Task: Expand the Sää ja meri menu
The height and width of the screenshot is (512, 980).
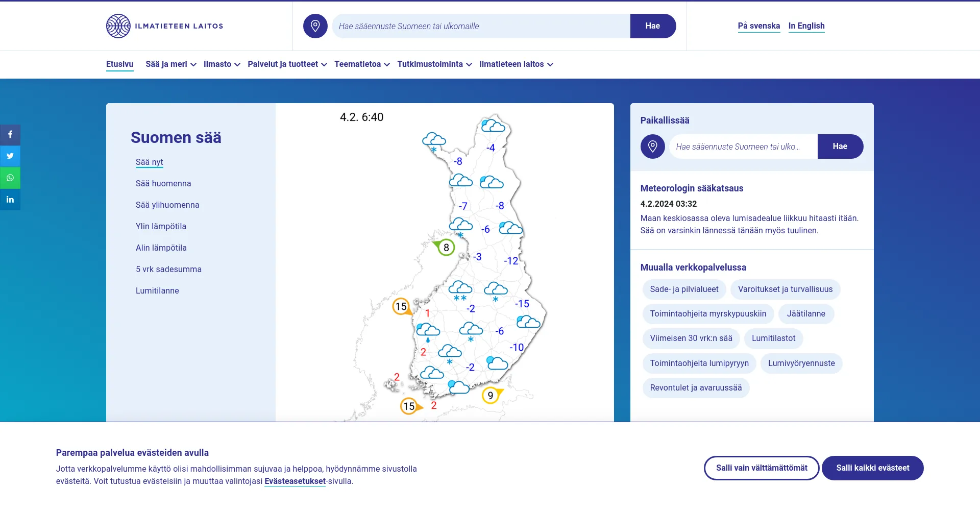Action: coord(170,64)
